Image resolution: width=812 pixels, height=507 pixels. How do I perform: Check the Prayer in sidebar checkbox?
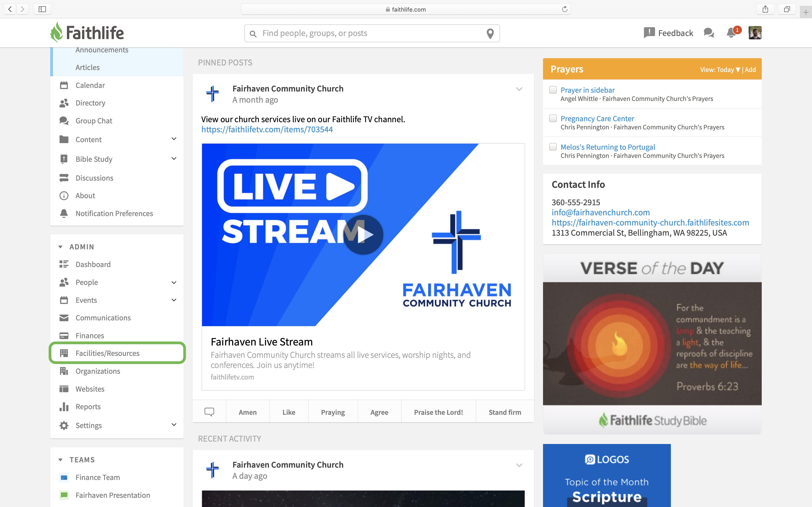(553, 90)
